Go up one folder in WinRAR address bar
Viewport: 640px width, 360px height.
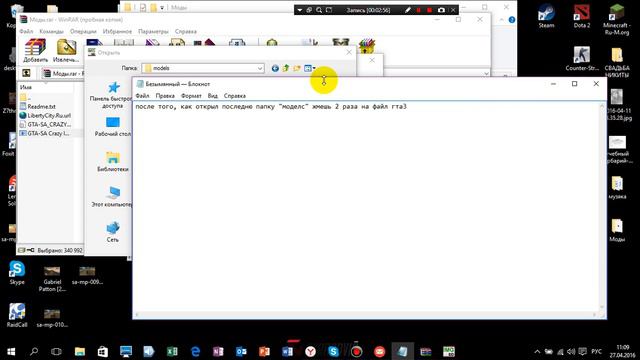[x=26, y=73]
